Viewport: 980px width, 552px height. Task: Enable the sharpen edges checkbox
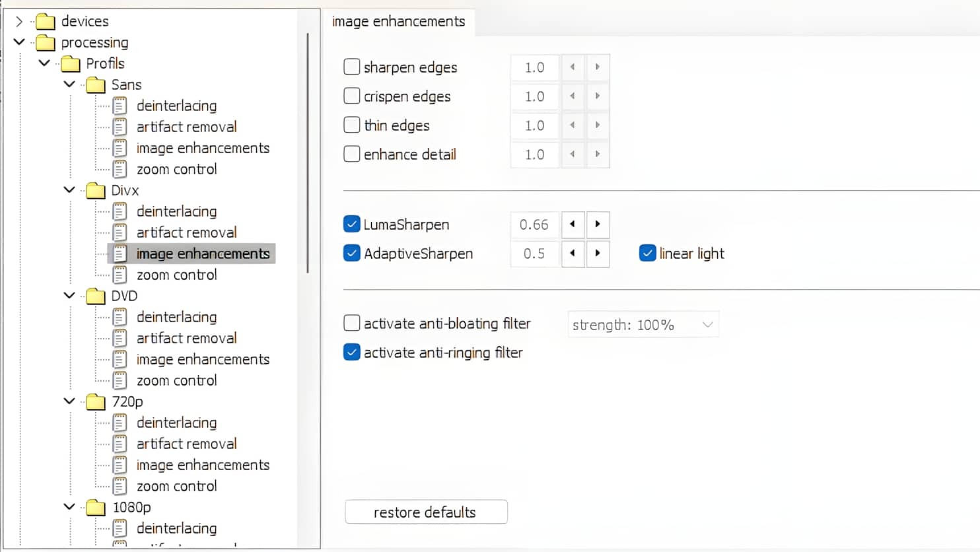click(352, 67)
